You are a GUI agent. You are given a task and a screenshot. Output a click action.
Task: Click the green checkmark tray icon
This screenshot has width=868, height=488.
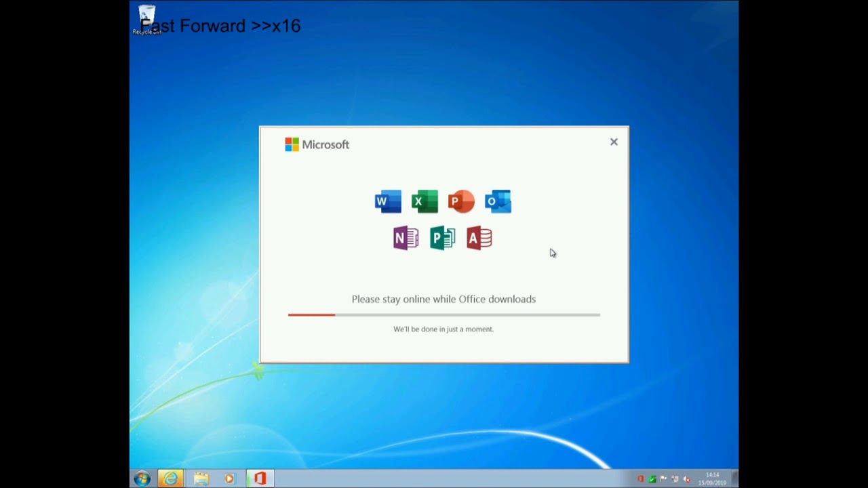(652, 479)
